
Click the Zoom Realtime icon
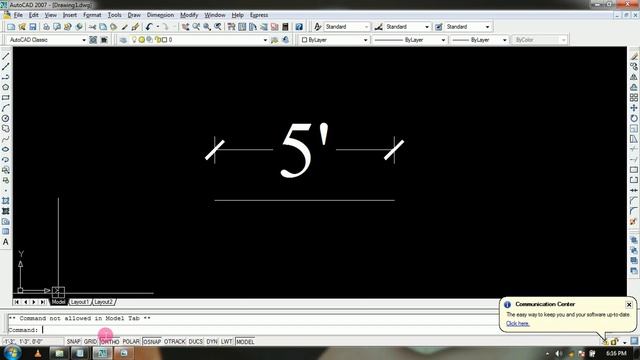pyautogui.click(x=196, y=27)
